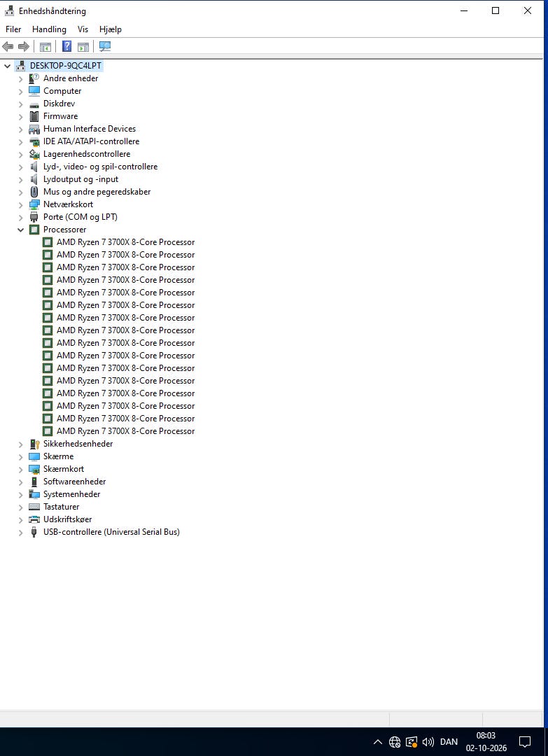Viewport: 548px width, 756px height.
Task: Click the DAN language indicator
Action: [x=449, y=741]
